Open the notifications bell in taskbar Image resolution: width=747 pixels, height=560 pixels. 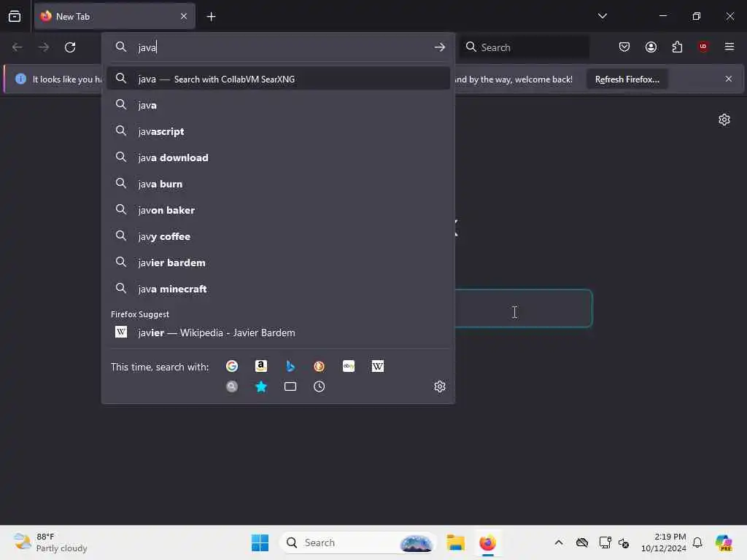(697, 542)
